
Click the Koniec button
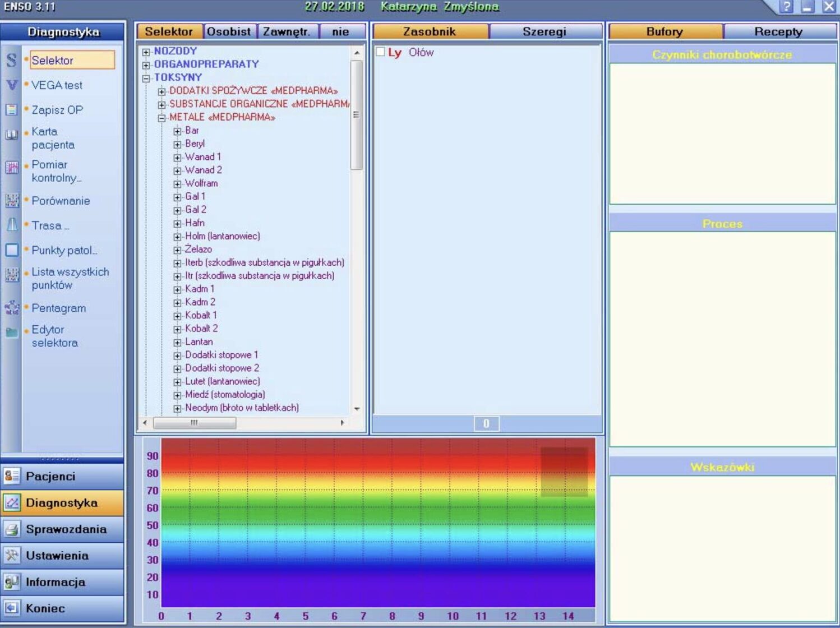tap(62, 608)
